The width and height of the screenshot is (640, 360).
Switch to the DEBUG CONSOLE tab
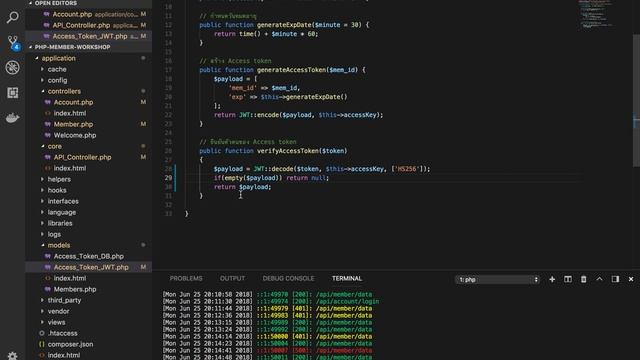(288, 278)
